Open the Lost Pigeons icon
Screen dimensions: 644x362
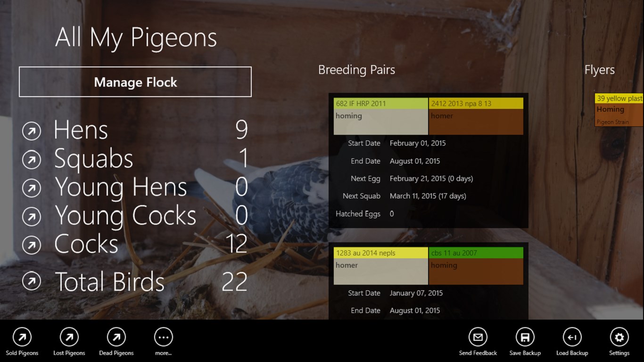coord(69,337)
